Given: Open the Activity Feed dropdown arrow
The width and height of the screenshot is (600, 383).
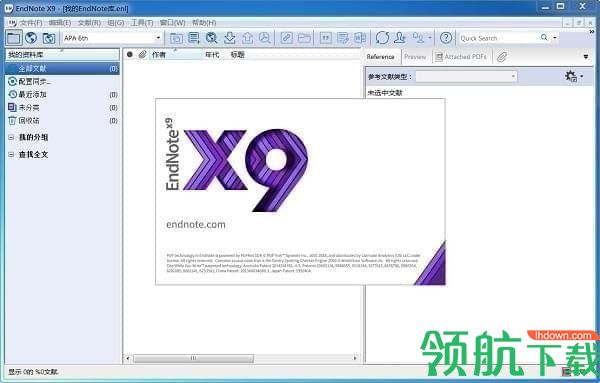Looking at the screenshot, I should 430,38.
